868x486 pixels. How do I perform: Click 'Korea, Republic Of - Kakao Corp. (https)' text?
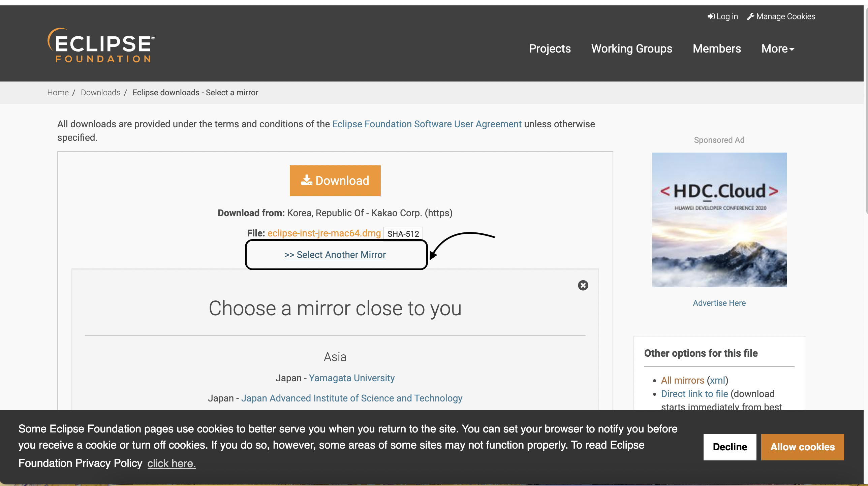[x=370, y=213]
